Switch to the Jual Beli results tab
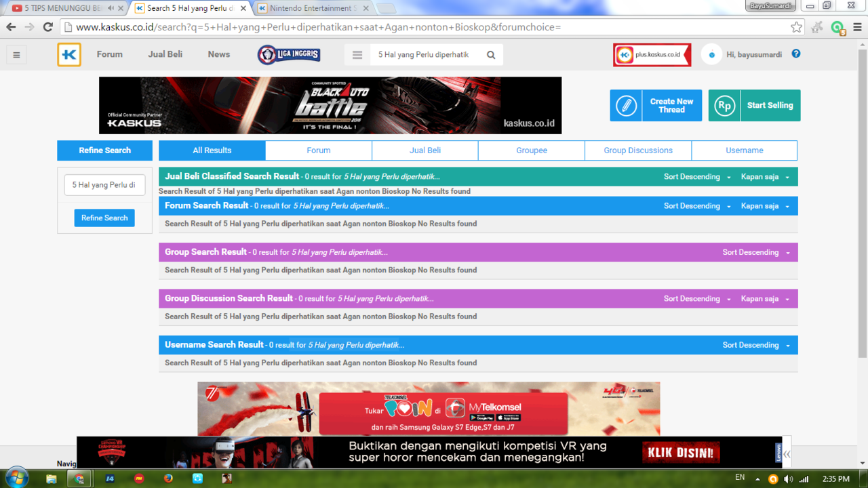Screen dimensions: 868x488 point(425,150)
